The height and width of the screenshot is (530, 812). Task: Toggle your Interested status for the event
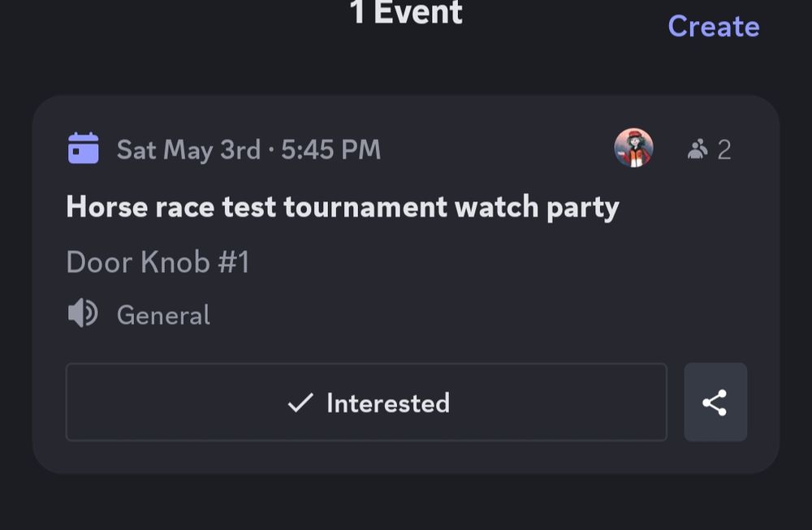click(365, 402)
